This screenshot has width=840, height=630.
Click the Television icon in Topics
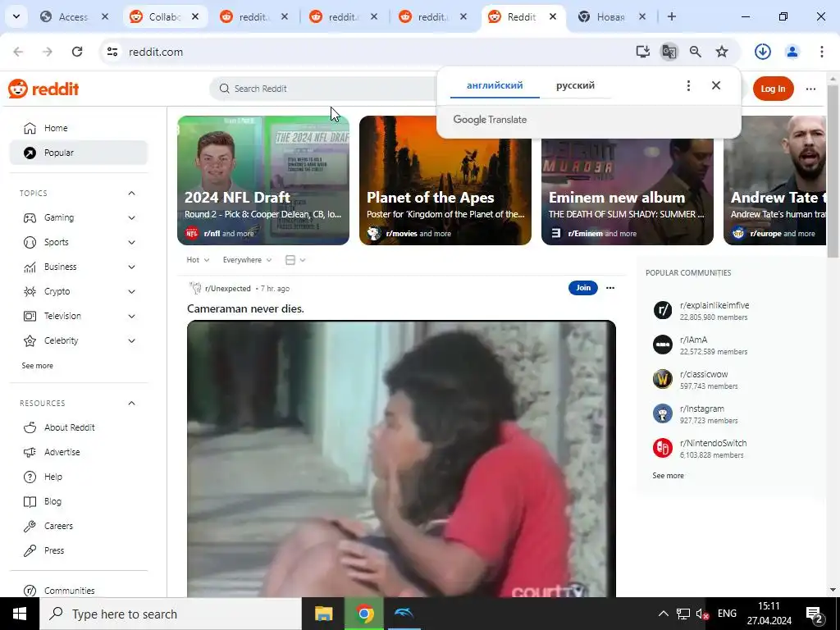coord(30,316)
